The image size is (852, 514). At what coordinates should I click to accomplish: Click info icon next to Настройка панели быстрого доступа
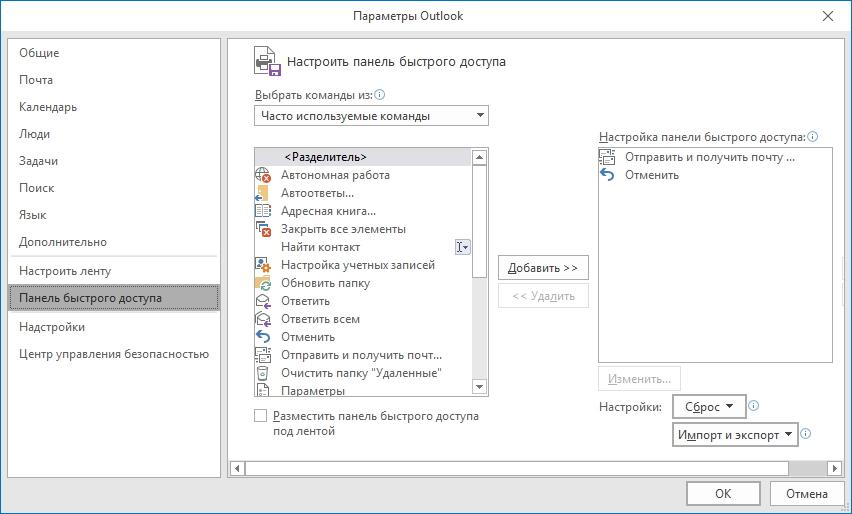(x=812, y=137)
